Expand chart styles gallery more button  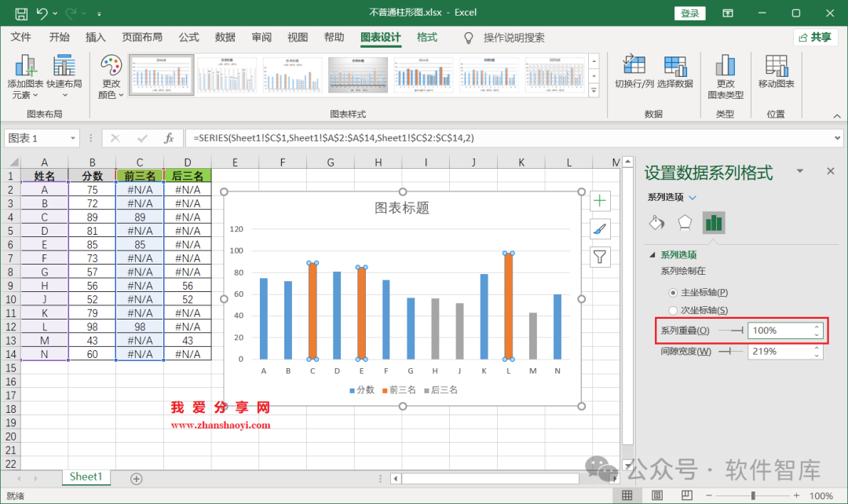click(594, 91)
